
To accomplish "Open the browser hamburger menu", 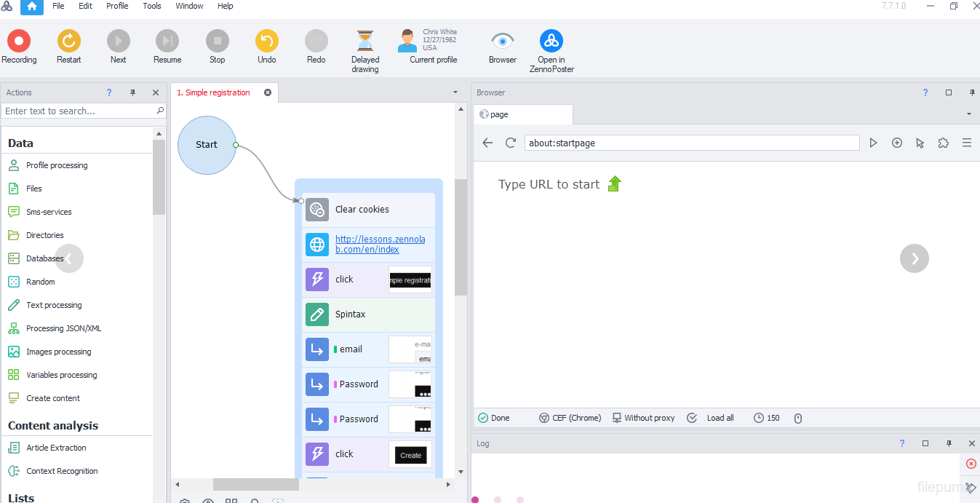I will (x=967, y=143).
